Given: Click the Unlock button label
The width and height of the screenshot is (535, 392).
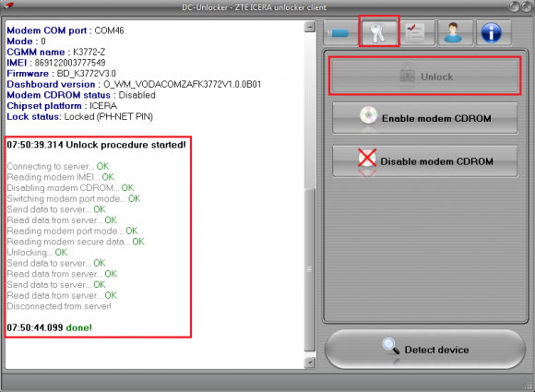Looking at the screenshot, I should [x=436, y=77].
